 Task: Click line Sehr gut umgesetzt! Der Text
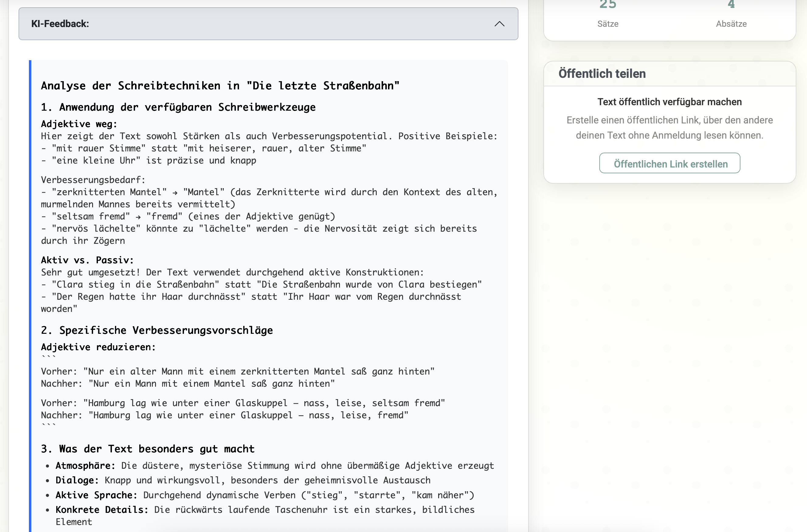[233, 272]
